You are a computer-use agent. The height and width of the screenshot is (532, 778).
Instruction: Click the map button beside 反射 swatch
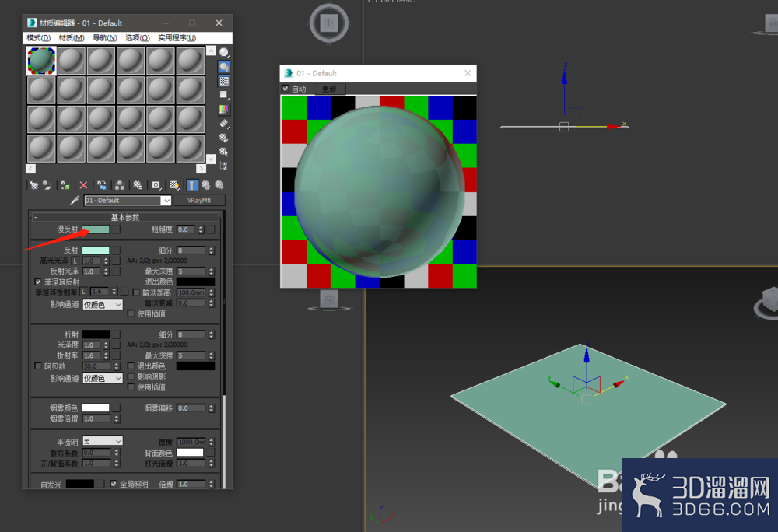click(116, 250)
